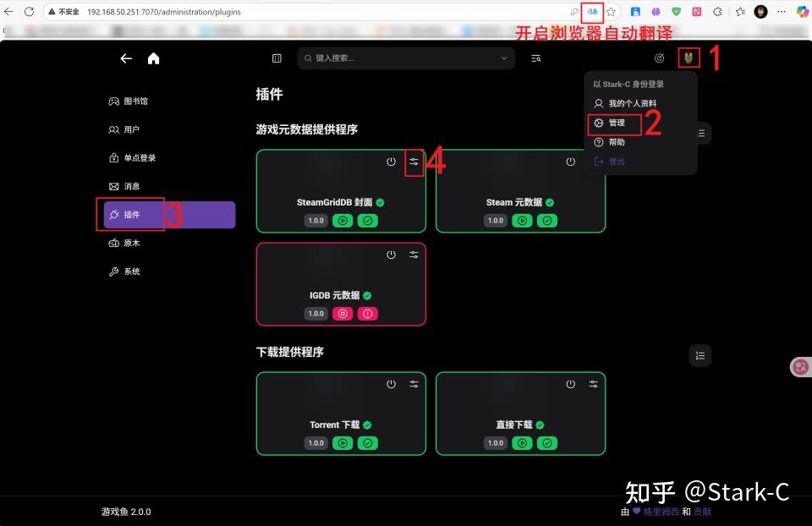Toggle power on the 直接下载 plugin

pos(571,383)
